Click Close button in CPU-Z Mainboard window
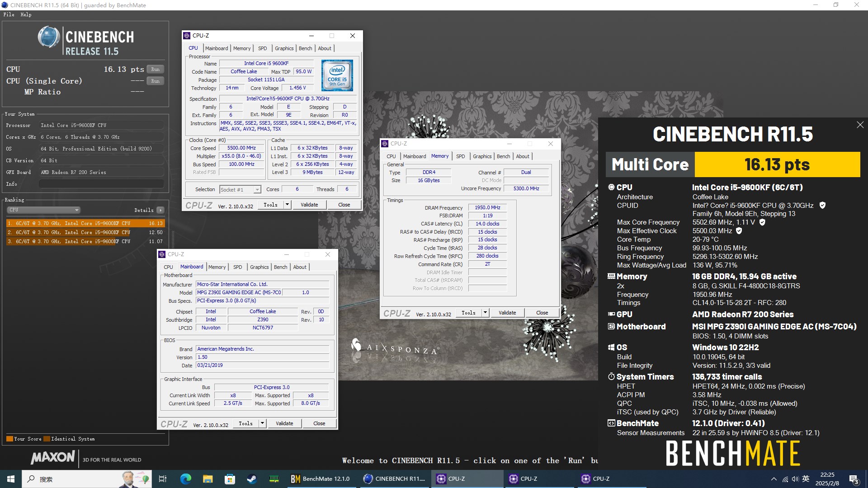 (319, 423)
